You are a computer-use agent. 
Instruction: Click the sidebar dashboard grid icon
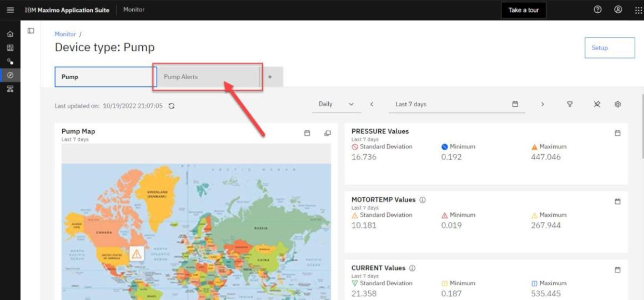[x=10, y=48]
